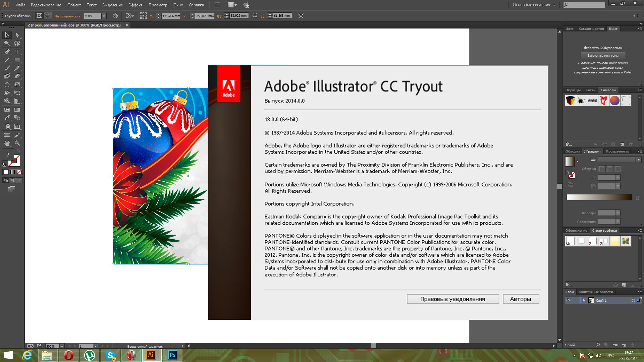
Task: Toggle target circle for Слой 1
Action: coord(633,301)
